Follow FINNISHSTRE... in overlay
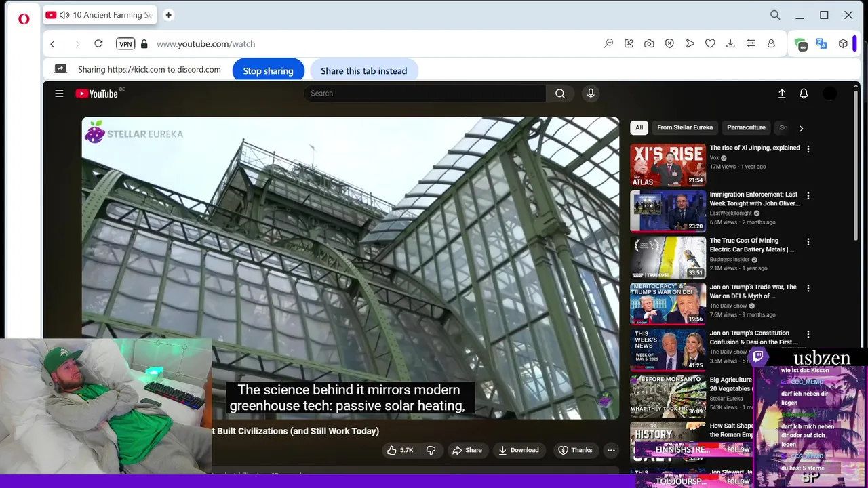The height and width of the screenshot is (488, 868). [x=738, y=449]
